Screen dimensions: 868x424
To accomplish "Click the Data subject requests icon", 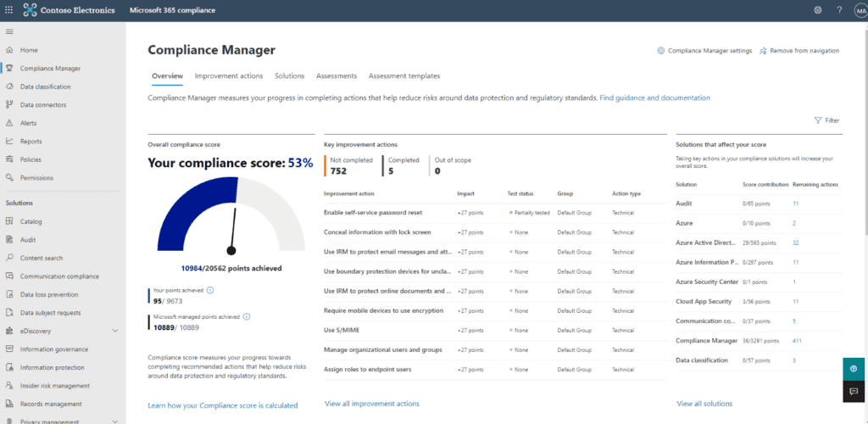I will click(9, 313).
